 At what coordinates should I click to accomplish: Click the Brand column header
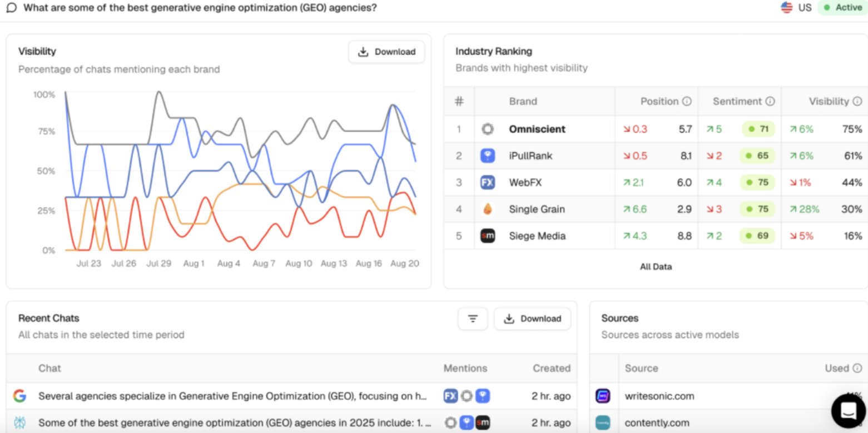(523, 101)
